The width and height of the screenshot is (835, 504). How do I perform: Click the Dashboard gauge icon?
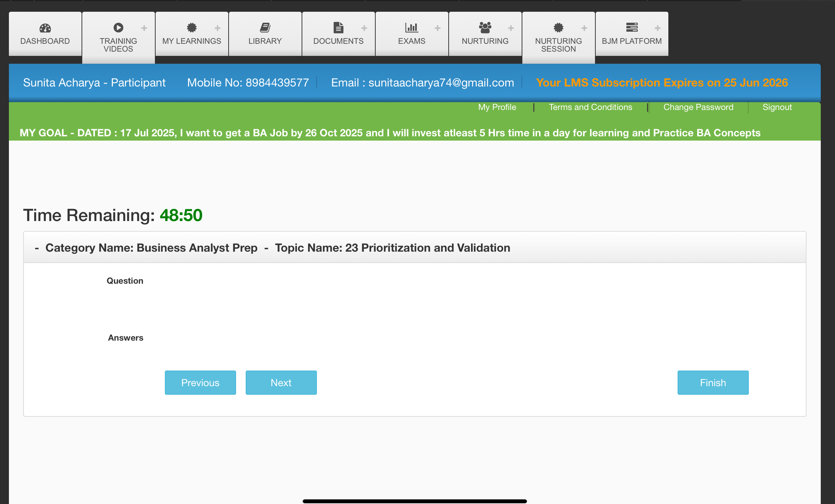(45, 28)
